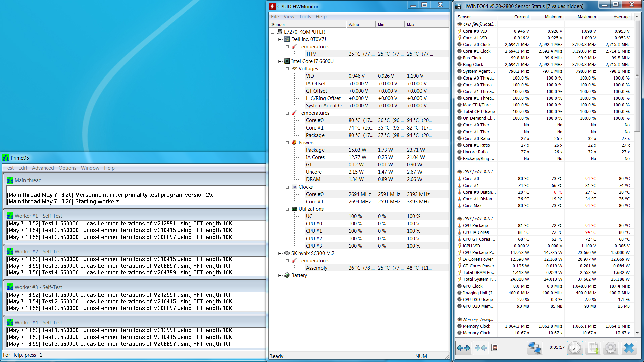This screenshot has width=644, height=362.
Task: Expand the Battery node in HWMonitor
Action: pos(280,275)
